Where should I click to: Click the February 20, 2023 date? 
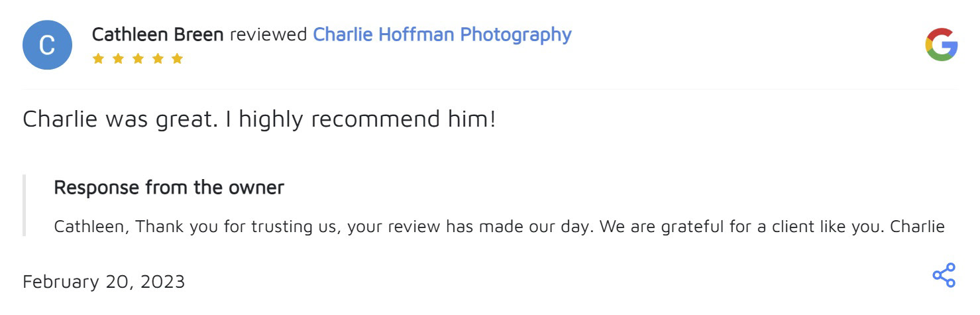tap(104, 282)
